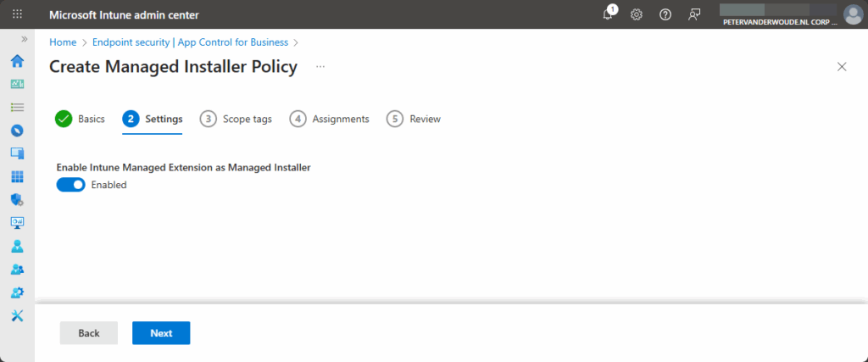The image size is (868, 362).
Task: Expand the left sidebar with chevrons
Action: coord(25,40)
